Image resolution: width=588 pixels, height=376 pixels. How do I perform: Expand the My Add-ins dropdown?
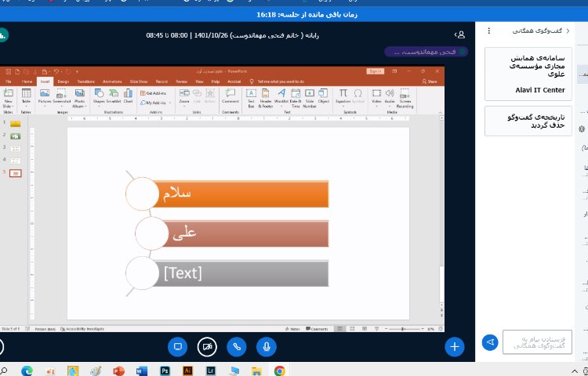158,103
